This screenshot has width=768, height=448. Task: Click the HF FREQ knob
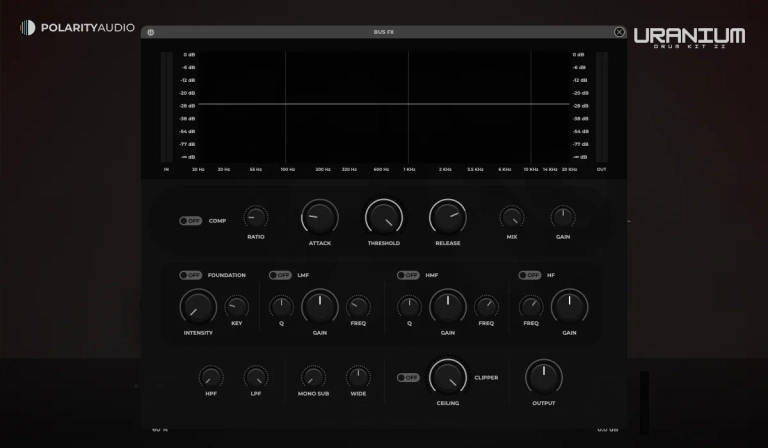coord(531,307)
